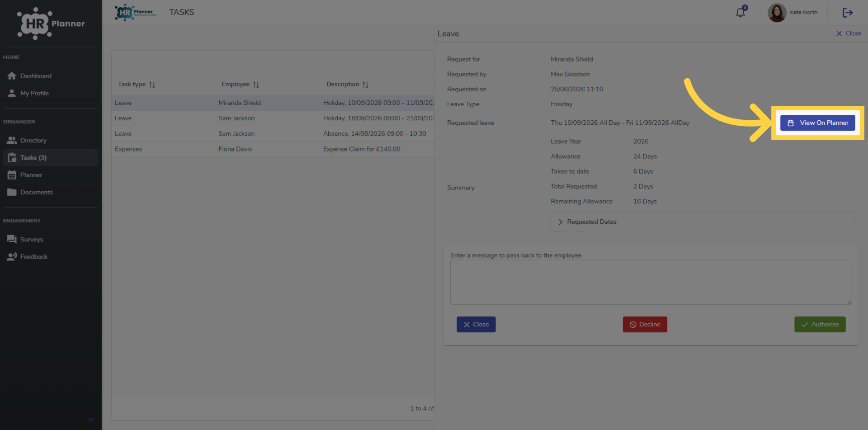Click the logout arrow icon
This screenshot has width=868, height=430.
[848, 13]
